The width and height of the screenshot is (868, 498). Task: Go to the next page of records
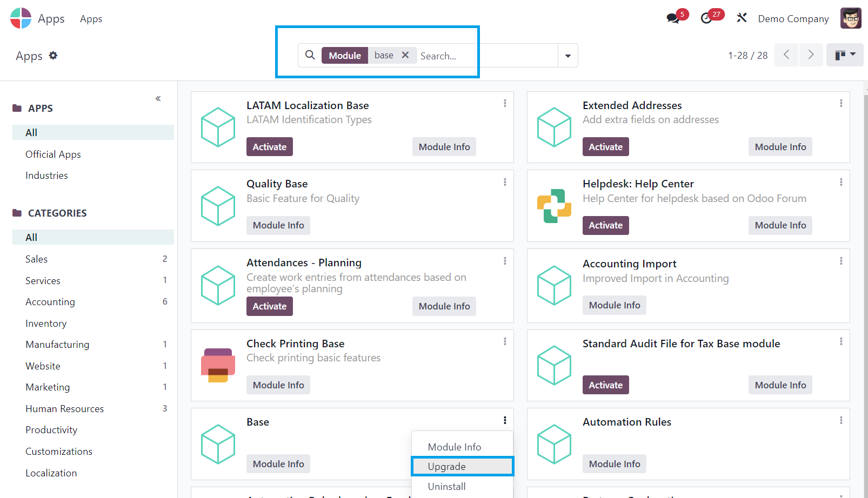(811, 55)
